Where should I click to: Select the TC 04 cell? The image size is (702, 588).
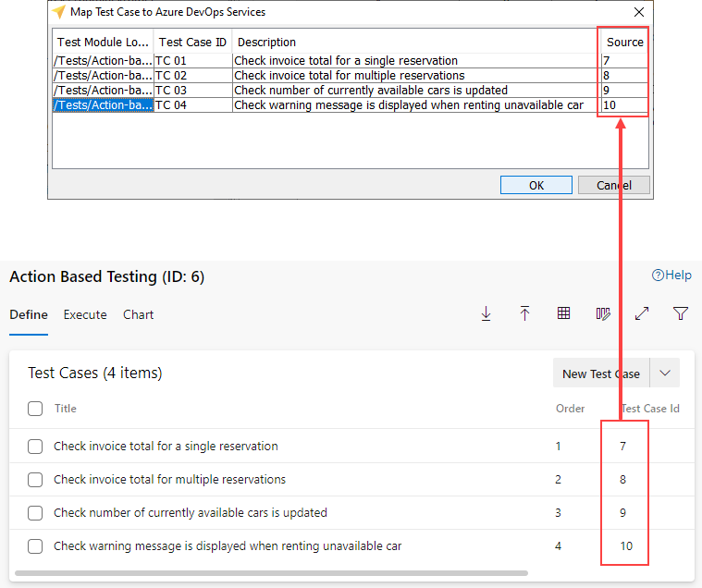click(193, 104)
